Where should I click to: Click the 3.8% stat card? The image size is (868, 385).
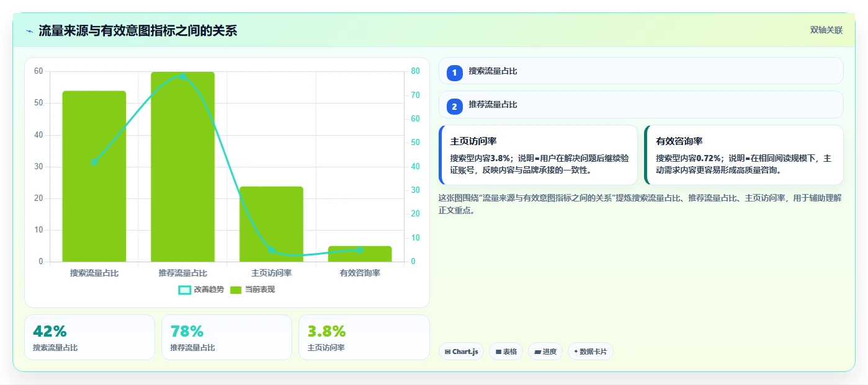[364, 337]
